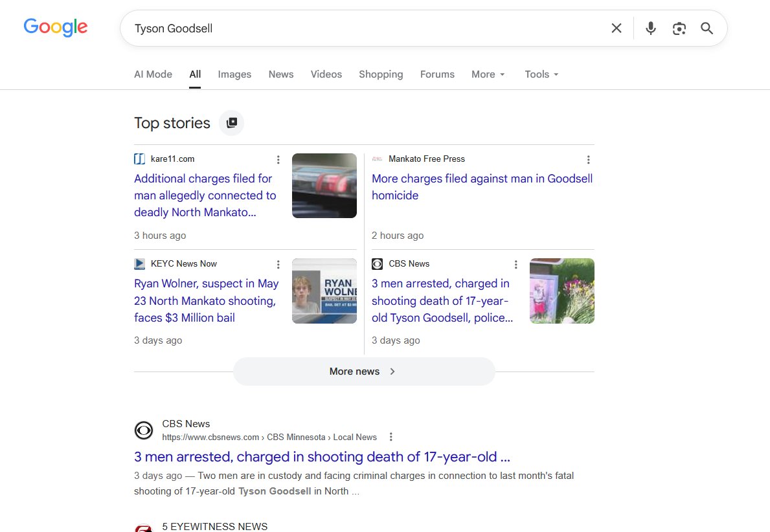Click the Mankato Free Press favicon
770x532 pixels.
377,159
